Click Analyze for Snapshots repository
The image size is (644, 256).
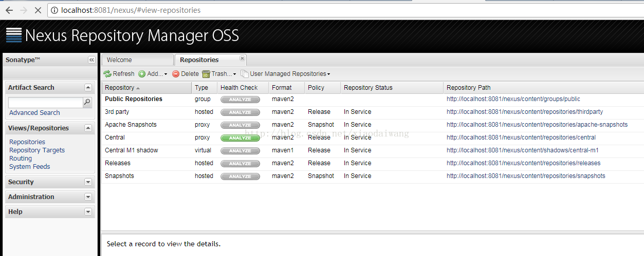pyautogui.click(x=240, y=176)
